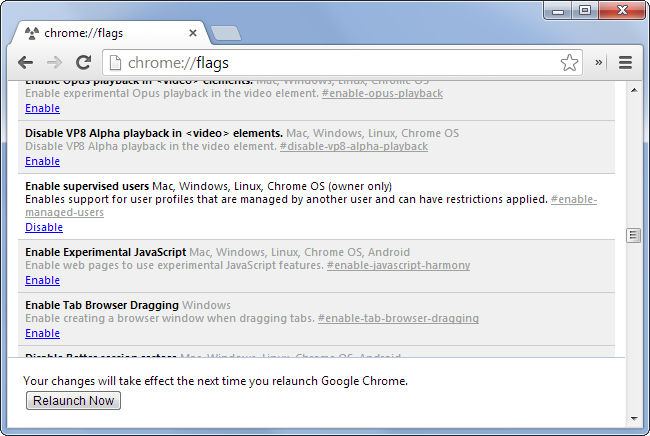
Task: Bookmark this page with the star icon
Action: [x=568, y=63]
